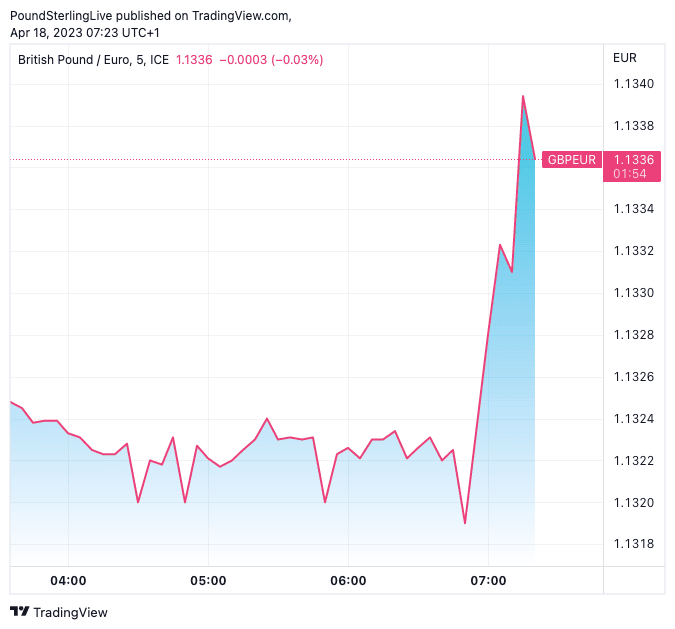Click the highest peak of the price line
The height and width of the screenshot is (629, 675).
[x=522, y=96]
